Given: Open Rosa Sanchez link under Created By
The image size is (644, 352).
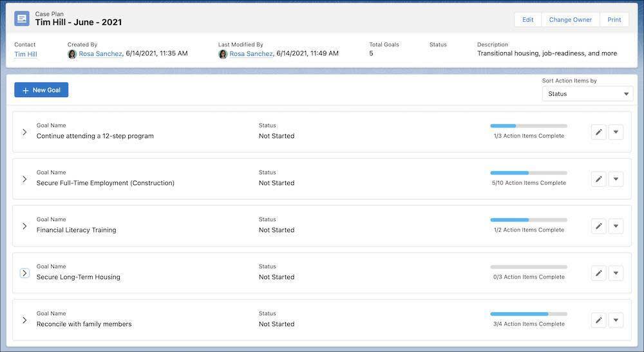Looking at the screenshot, I should click(x=100, y=54).
